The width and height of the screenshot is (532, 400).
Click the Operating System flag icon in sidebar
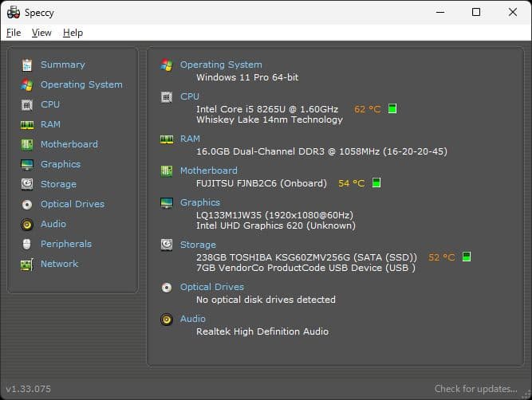point(27,84)
